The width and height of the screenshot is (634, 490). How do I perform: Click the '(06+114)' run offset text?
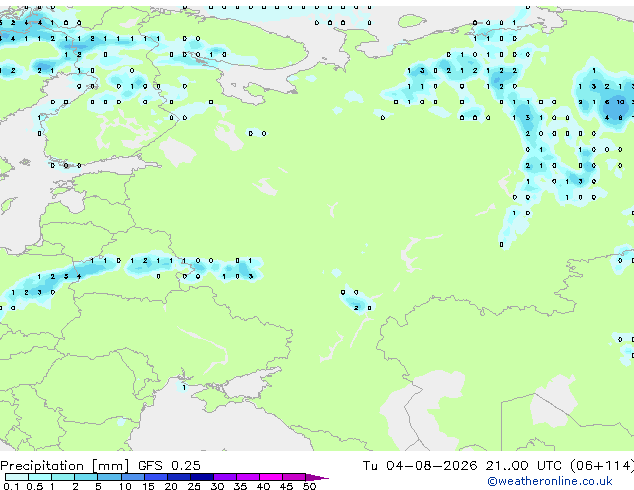(602, 465)
